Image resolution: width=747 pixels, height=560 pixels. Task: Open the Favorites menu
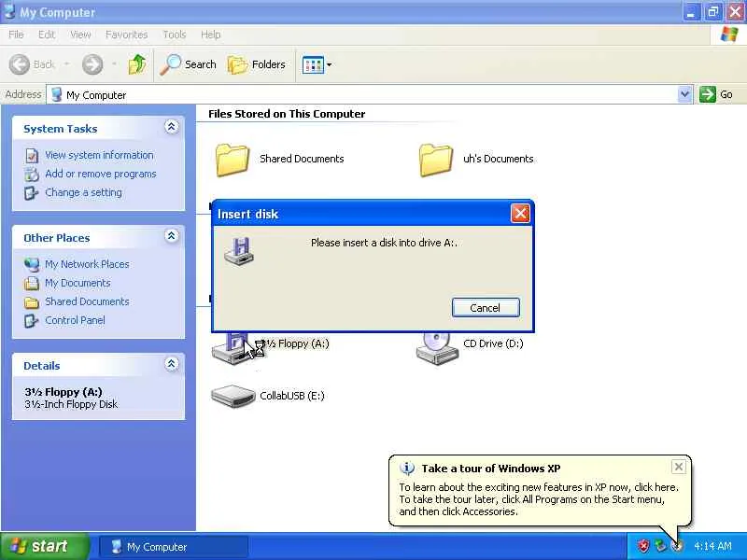click(x=127, y=35)
